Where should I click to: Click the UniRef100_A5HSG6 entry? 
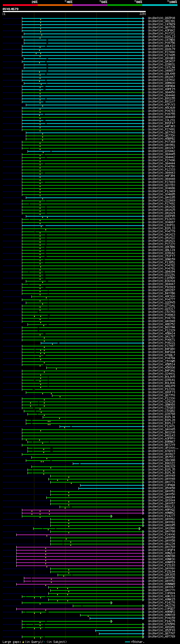161,368
